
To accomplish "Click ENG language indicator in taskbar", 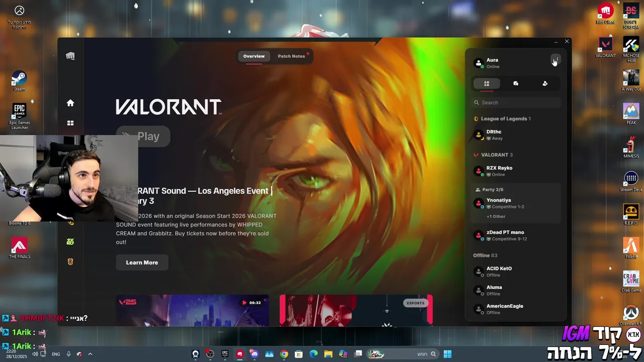I will click(56, 354).
